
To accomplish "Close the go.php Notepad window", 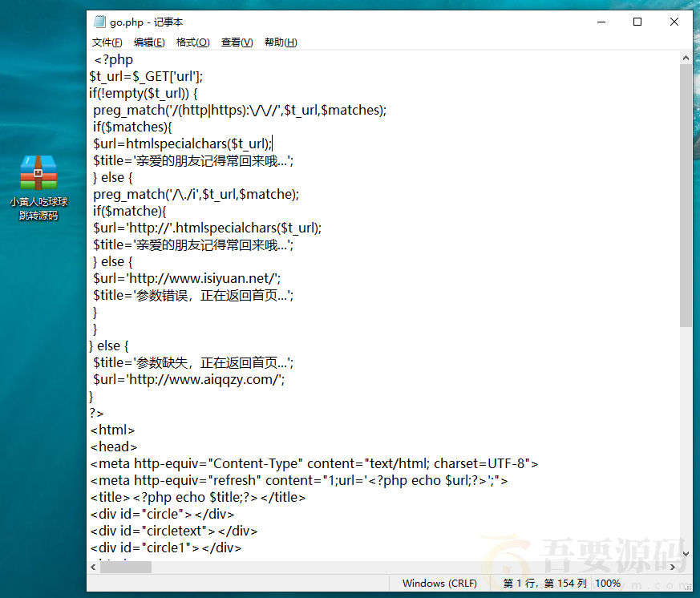I will click(x=674, y=22).
